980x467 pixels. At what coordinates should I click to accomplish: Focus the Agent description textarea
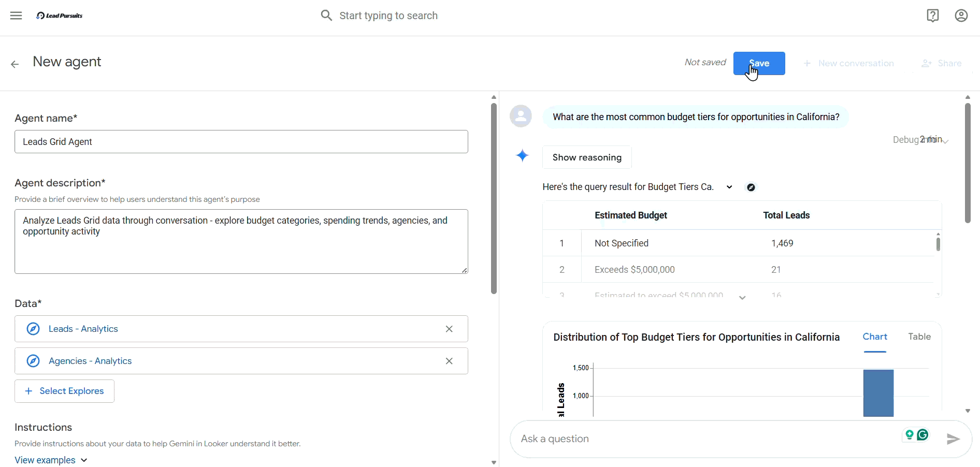tap(241, 242)
